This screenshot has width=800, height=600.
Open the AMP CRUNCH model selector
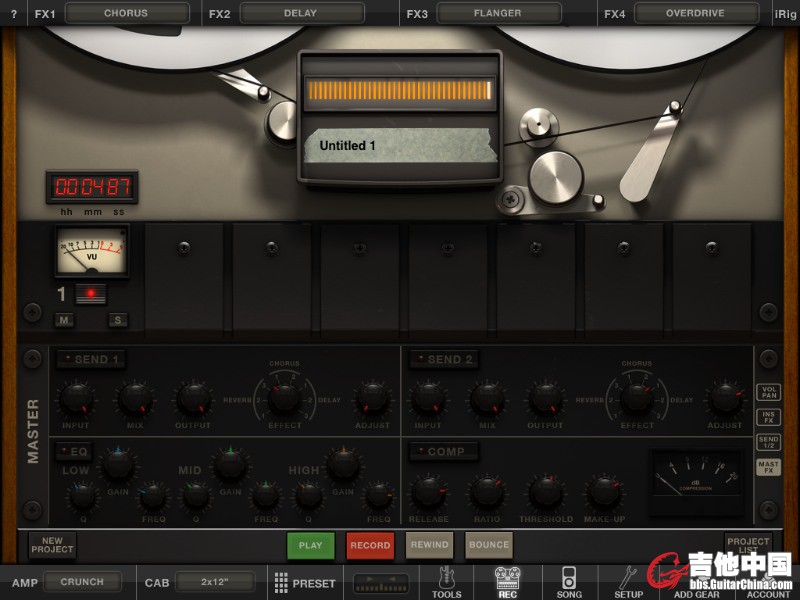tap(82, 582)
